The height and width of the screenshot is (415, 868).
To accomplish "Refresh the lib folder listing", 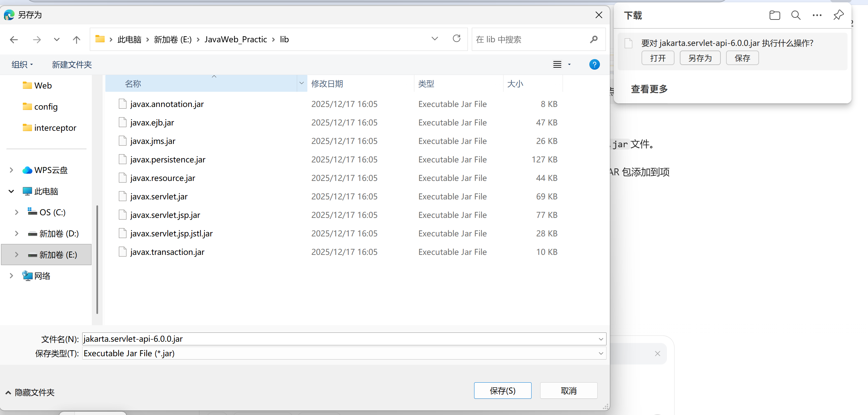I will (x=456, y=39).
